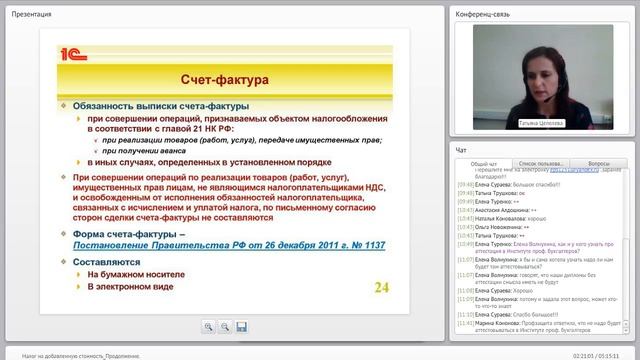Screen dimensions: 640x360
Task: Click the Конференц-связь panel title
Action: [x=482, y=14]
